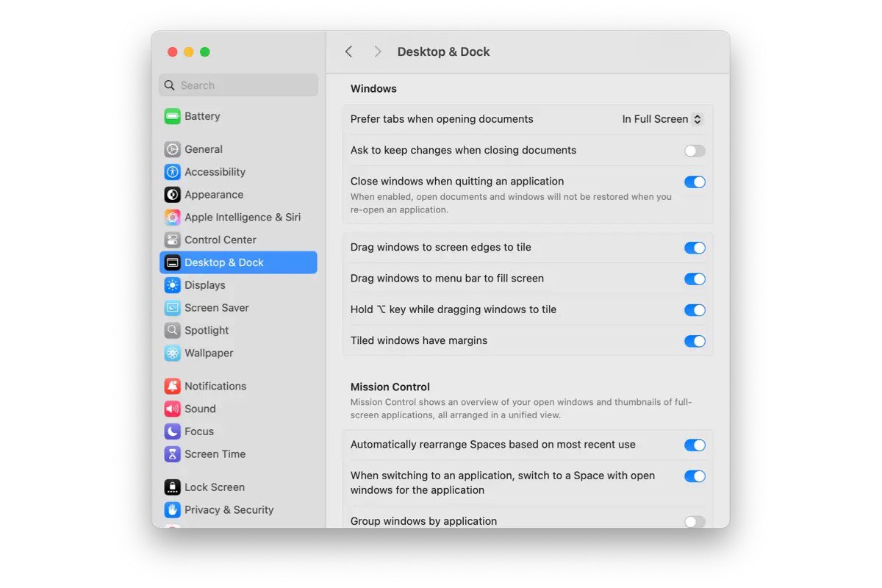Open Battery settings icon in sidebar
Image resolution: width=882 pixels, height=588 pixels.
click(173, 116)
